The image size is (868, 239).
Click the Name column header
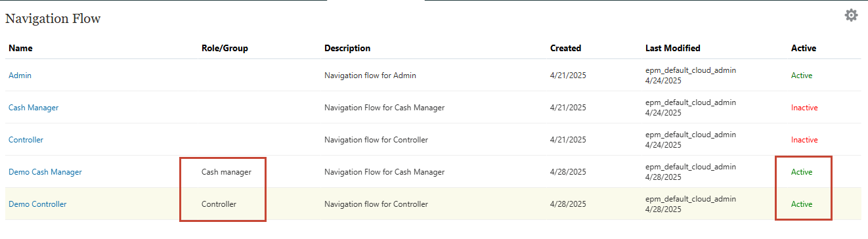pos(20,48)
